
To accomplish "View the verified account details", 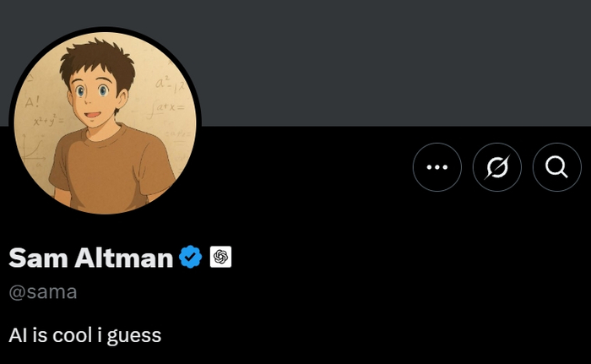I will (x=191, y=258).
